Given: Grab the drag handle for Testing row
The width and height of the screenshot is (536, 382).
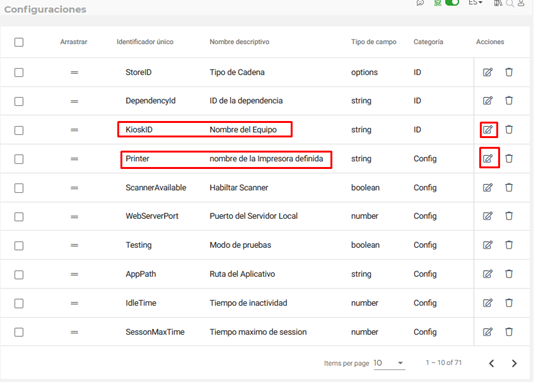Looking at the screenshot, I should pos(74,245).
